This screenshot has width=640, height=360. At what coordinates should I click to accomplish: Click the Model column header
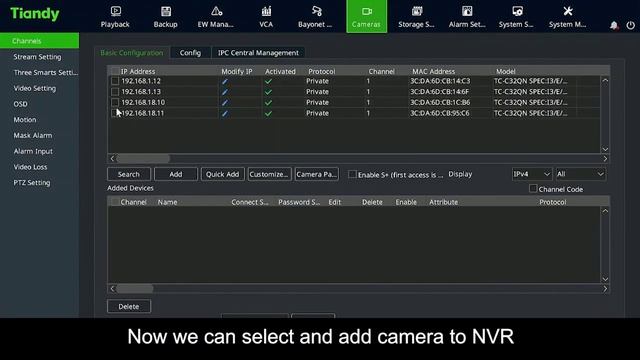point(506,71)
